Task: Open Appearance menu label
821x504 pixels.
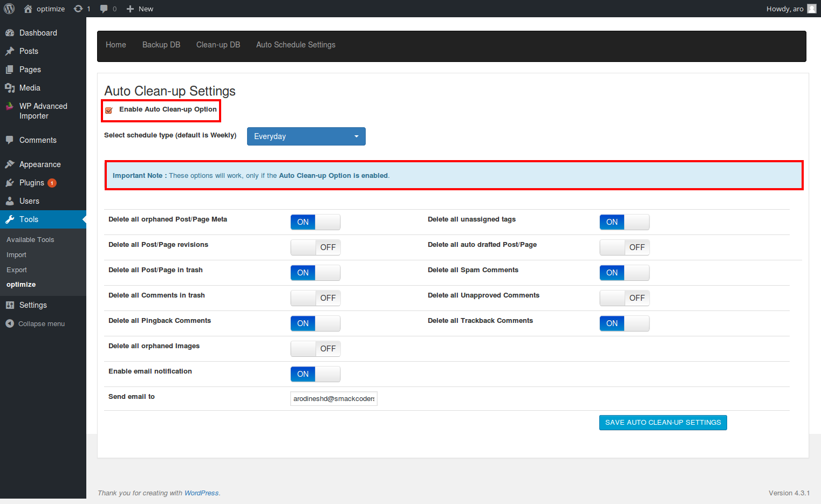Action: pyautogui.click(x=40, y=164)
